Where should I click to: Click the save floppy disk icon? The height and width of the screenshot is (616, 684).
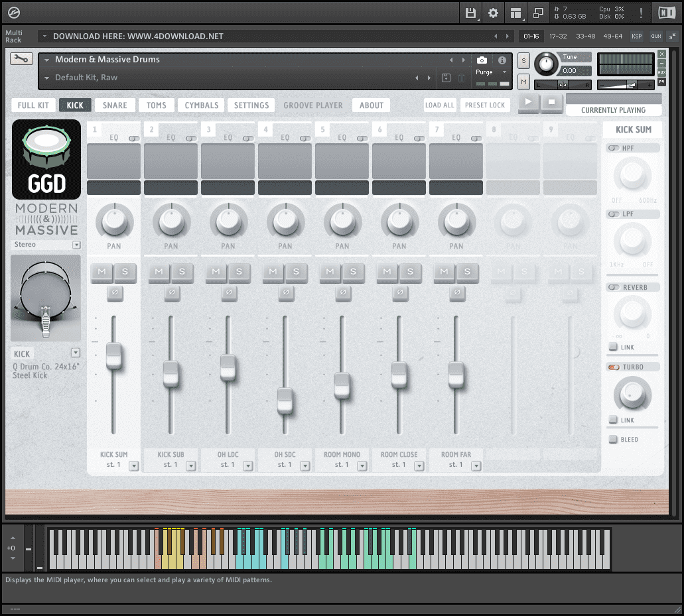coord(470,13)
